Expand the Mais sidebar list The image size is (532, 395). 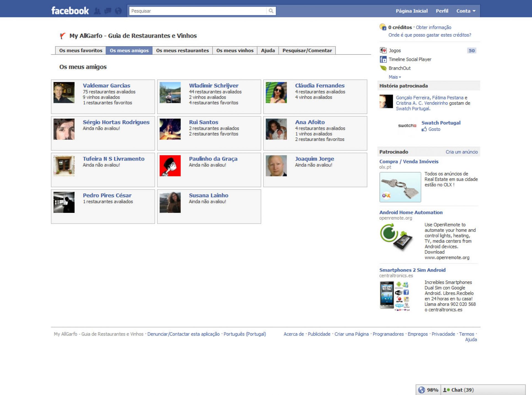(x=395, y=77)
